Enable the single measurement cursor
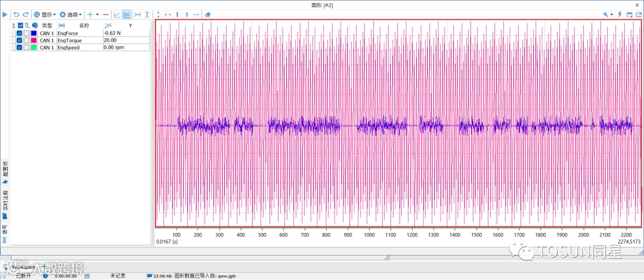The width and height of the screenshot is (644, 280). point(178,14)
